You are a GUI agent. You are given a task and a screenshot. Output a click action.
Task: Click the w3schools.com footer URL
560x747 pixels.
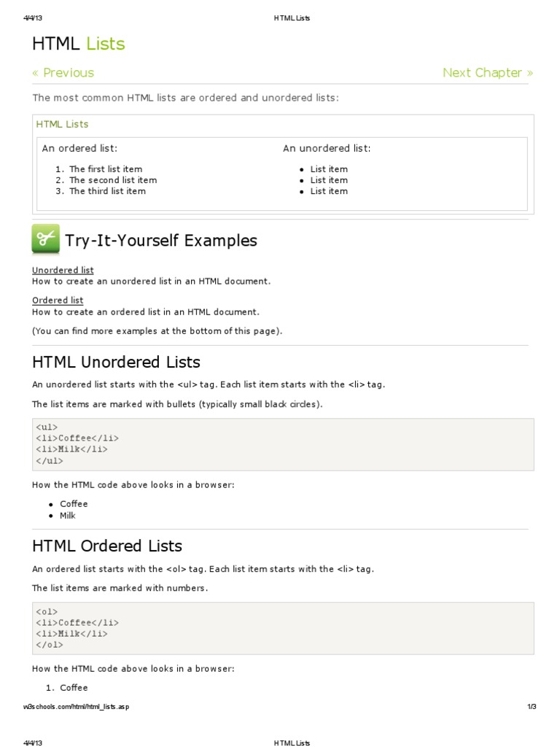tap(77, 707)
